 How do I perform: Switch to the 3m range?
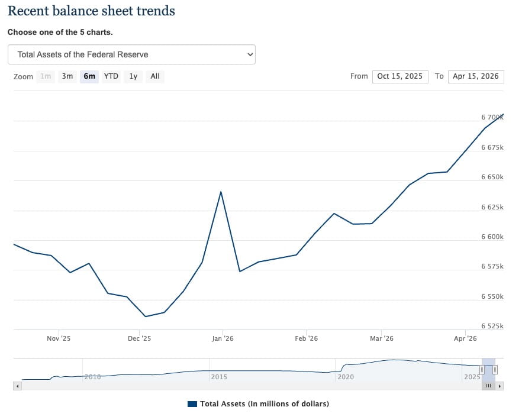[x=67, y=76]
